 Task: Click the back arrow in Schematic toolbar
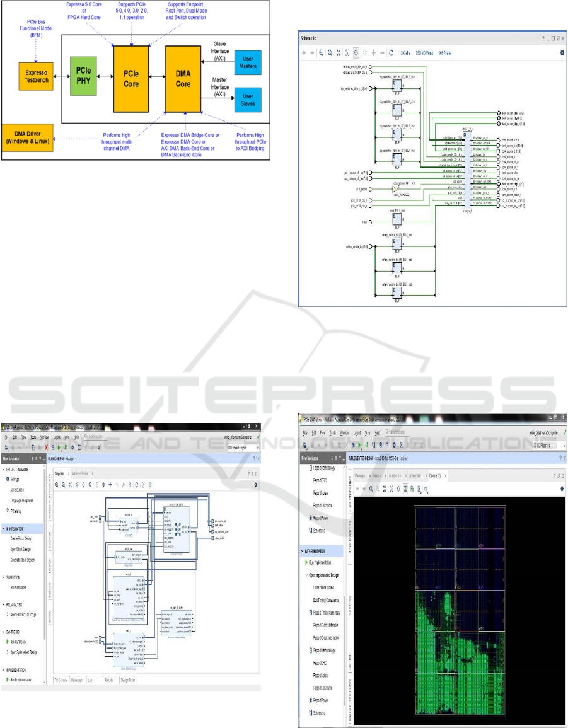point(303,54)
